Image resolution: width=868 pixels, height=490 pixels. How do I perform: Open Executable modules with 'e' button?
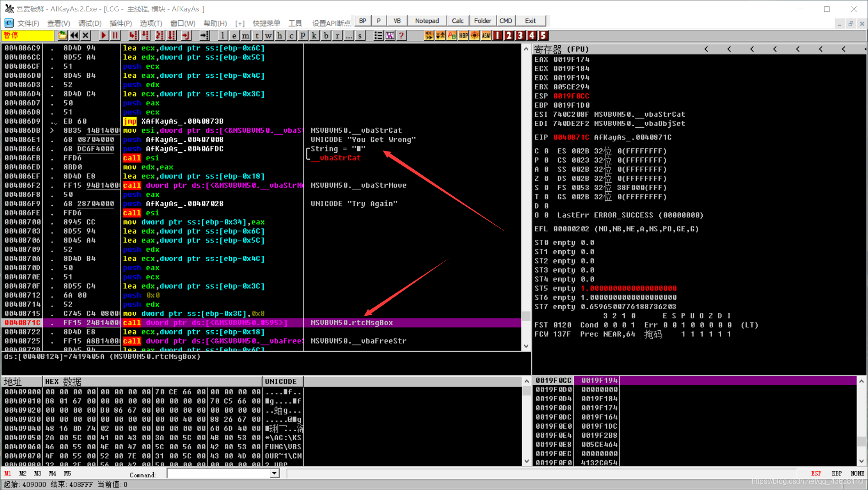tap(234, 36)
